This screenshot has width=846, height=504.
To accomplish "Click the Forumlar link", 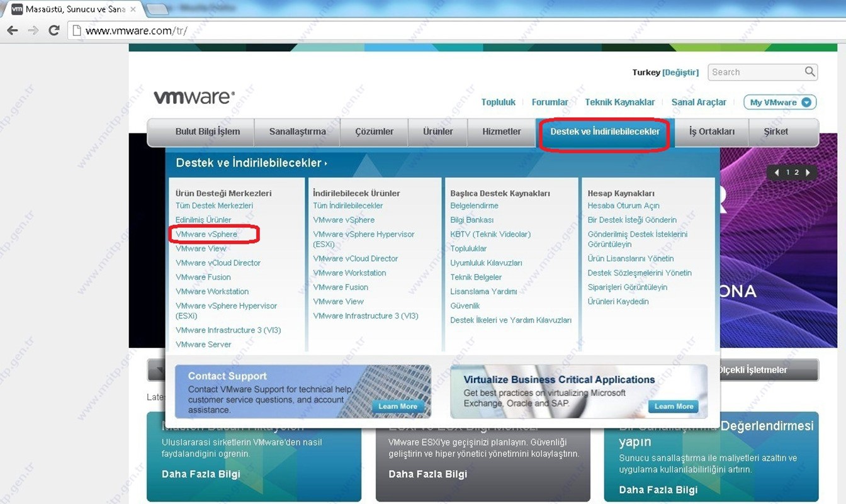I will (x=550, y=102).
